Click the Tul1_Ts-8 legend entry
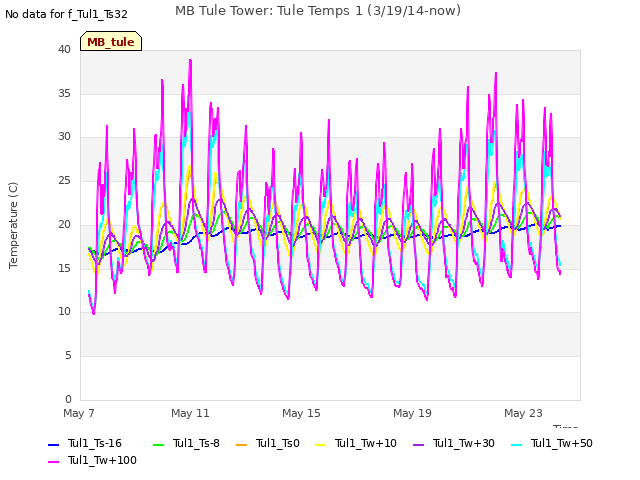The image size is (640, 480). (187, 443)
